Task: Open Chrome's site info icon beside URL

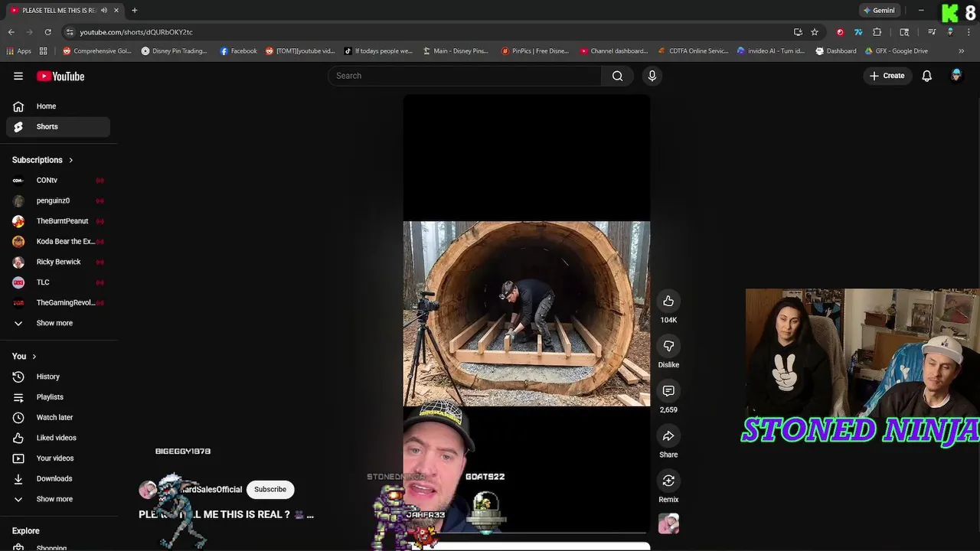Action: [x=70, y=32]
